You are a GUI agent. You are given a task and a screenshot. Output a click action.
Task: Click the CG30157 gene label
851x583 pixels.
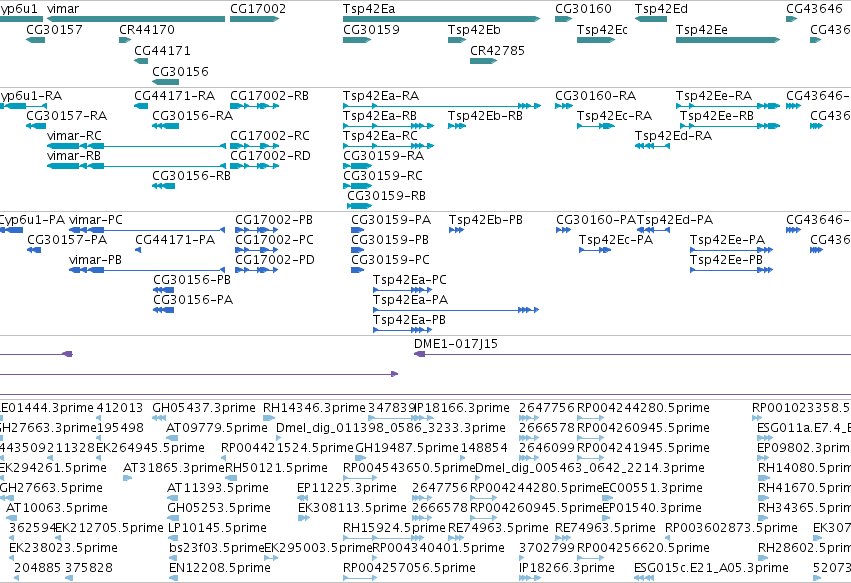pos(54,29)
